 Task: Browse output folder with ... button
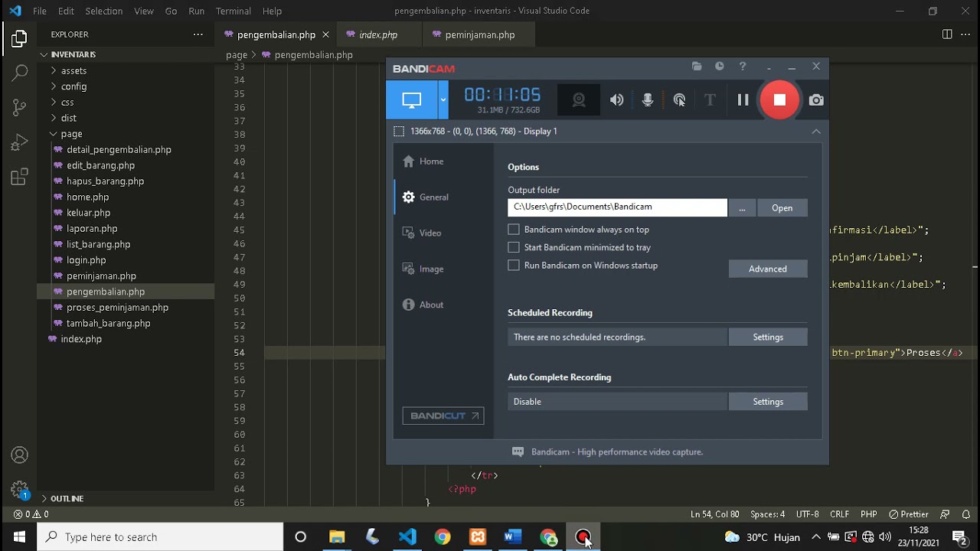[742, 207]
